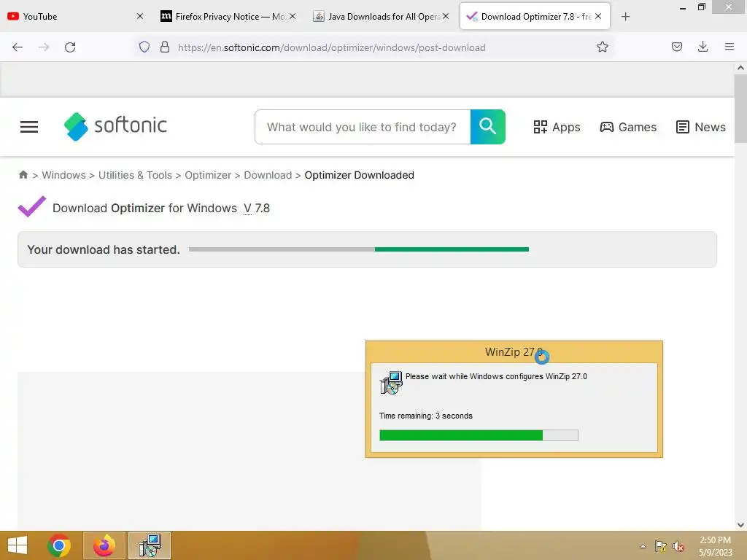Image resolution: width=747 pixels, height=560 pixels.
Task: Go to Windows breadcrumb link
Action: tap(64, 175)
